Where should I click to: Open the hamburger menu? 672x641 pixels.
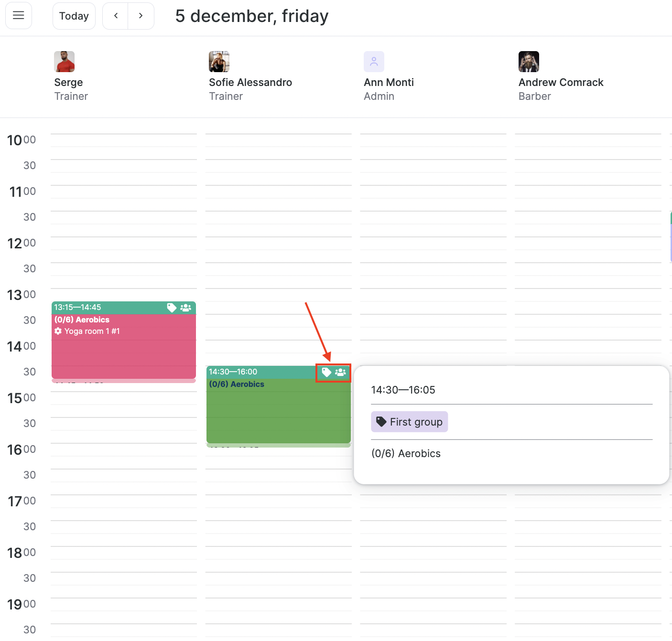click(19, 16)
